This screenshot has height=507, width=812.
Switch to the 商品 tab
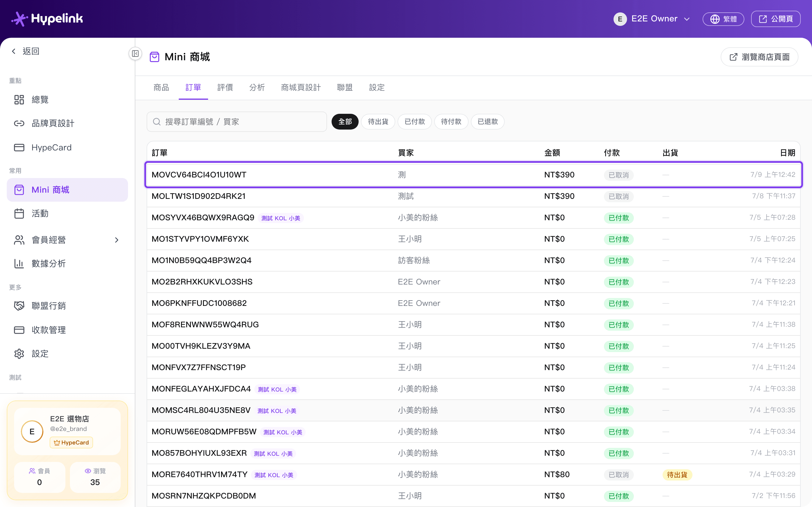161,88
